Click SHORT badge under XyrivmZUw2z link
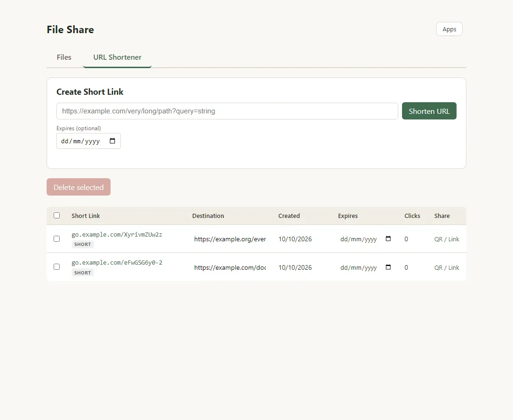 coord(83,244)
